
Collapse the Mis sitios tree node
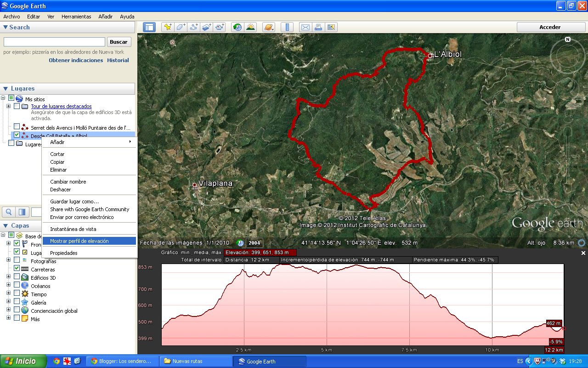point(4,98)
